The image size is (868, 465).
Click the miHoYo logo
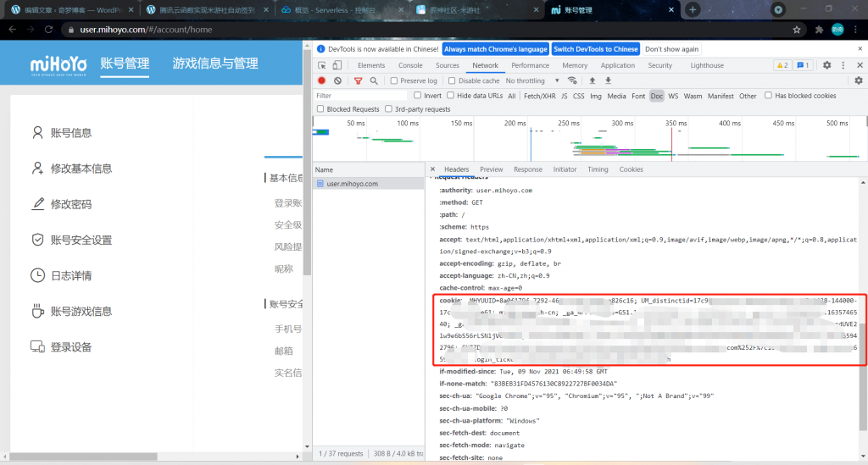pyautogui.click(x=58, y=65)
